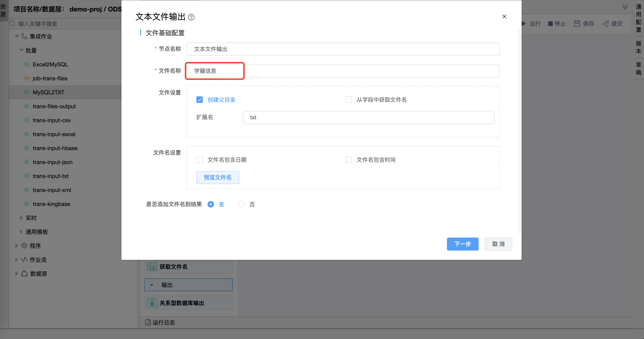Click the 获取文件名 node icon

152,267
